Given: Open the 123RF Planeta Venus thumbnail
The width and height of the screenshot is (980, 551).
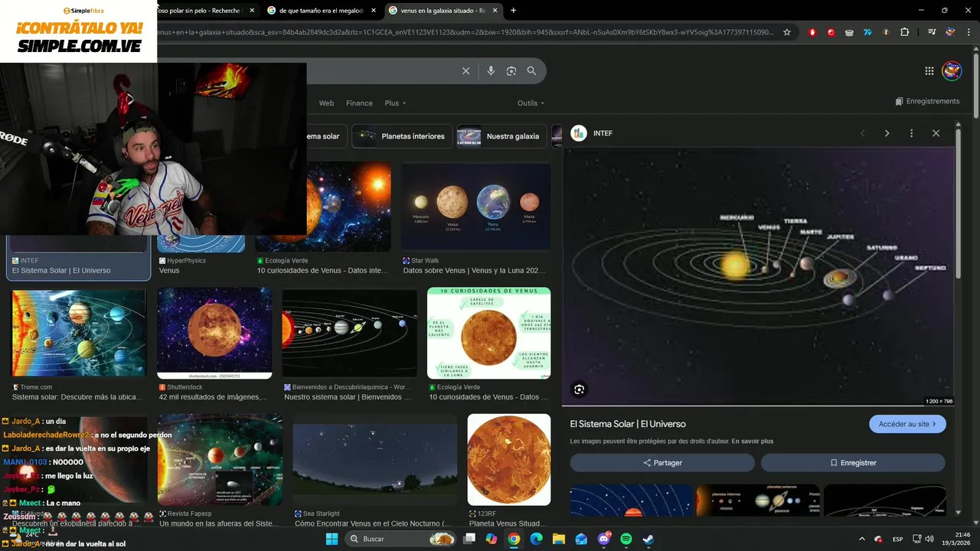Looking at the screenshot, I should [509, 459].
